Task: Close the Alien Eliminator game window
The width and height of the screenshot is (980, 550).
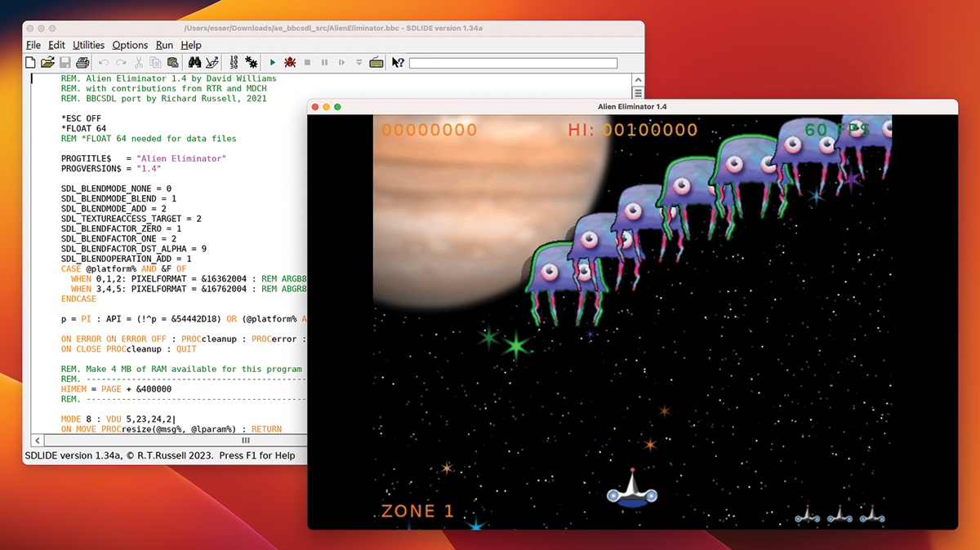Action: (x=315, y=107)
